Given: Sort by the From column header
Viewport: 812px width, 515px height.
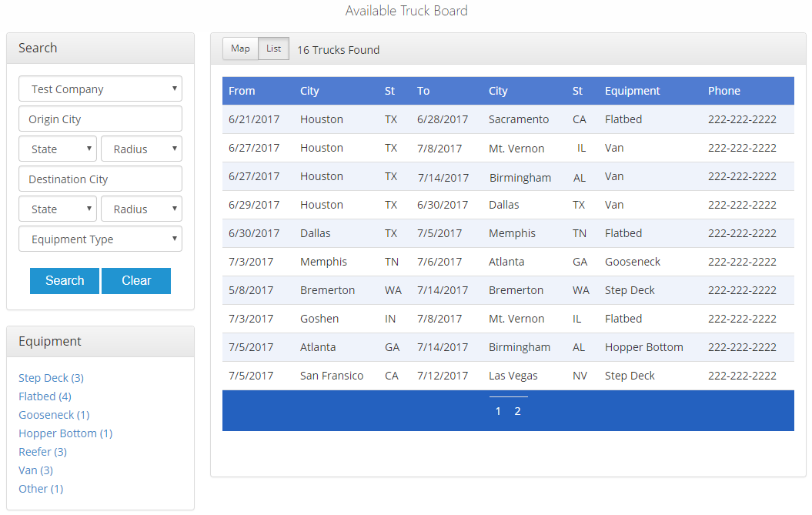Looking at the screenshot, I should point(242,91).
